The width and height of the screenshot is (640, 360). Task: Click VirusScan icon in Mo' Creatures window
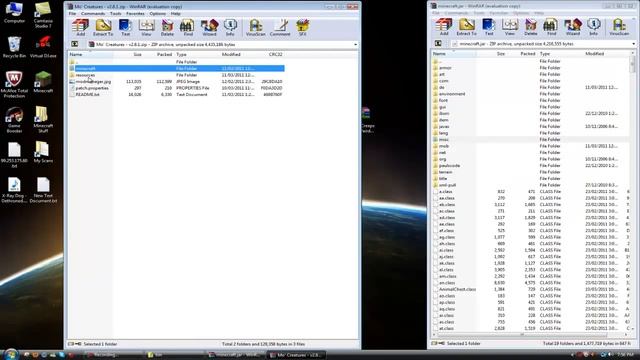(x=256, y=27)
